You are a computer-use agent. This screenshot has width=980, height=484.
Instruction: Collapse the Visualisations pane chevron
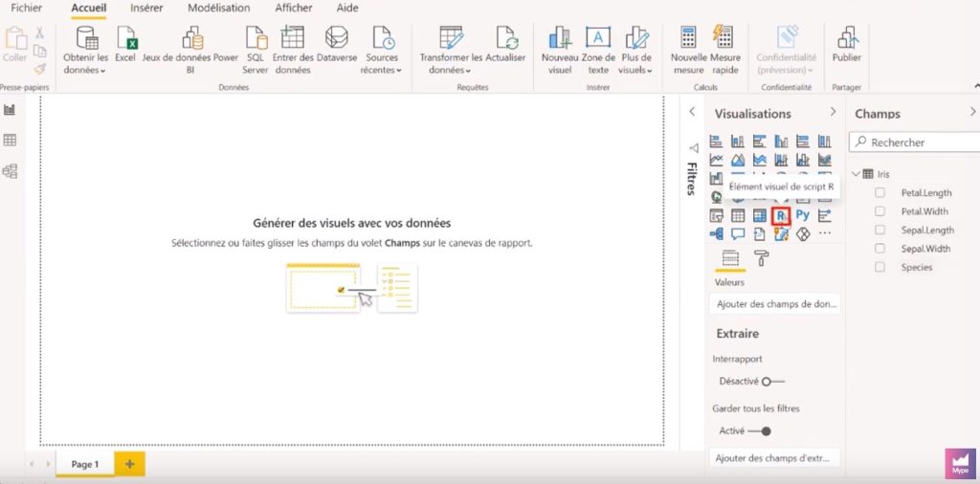coord(833,111)
